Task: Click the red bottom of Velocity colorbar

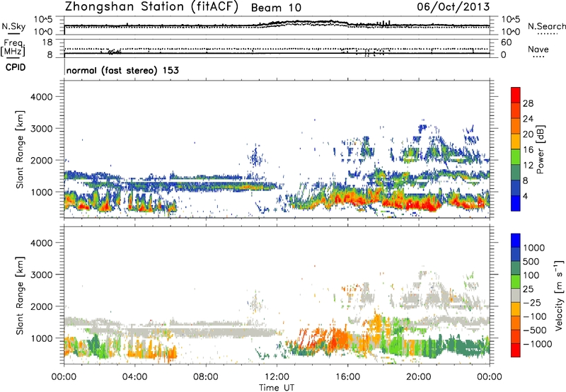Action: (516, 350)
